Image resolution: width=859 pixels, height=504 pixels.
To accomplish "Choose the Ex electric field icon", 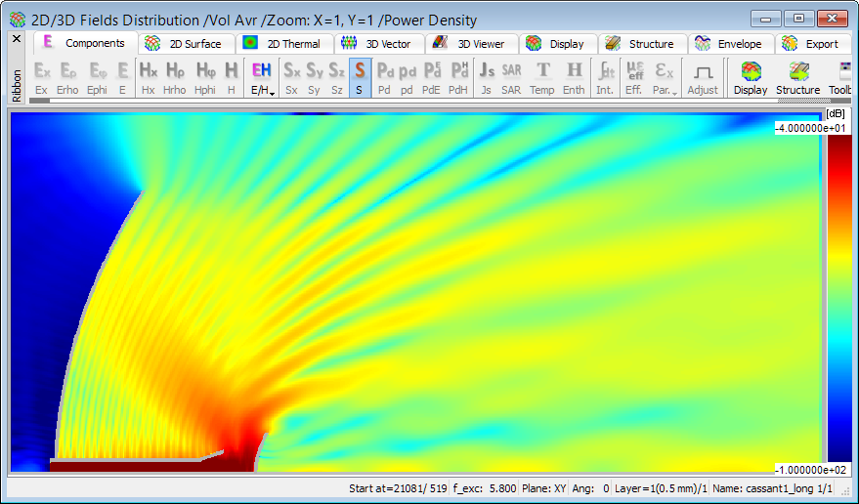I will tap(41, 77).
